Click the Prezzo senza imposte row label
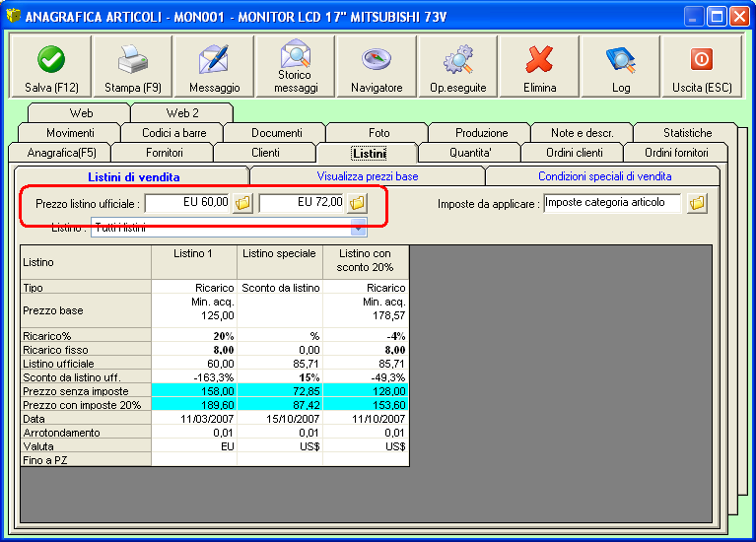The image size is (756, 542). coord(86,391)
